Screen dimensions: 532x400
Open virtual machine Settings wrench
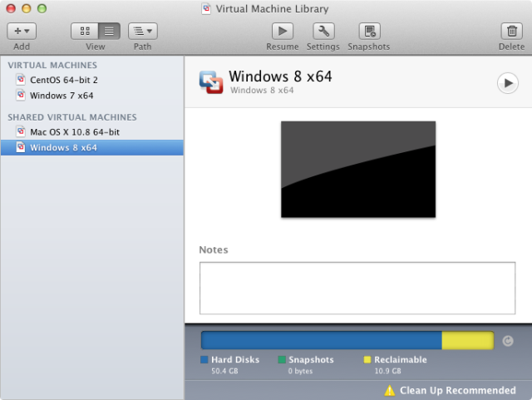click(x=323, y=32)
